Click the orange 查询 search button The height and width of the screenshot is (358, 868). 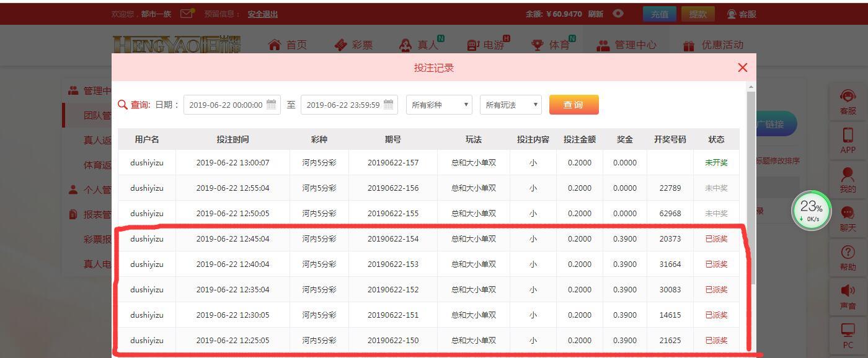(573, 105)
